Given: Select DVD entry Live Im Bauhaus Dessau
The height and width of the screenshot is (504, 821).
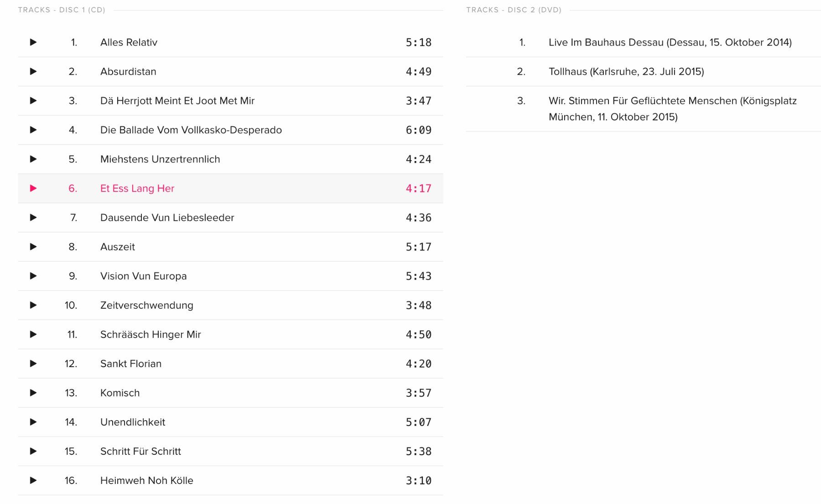Looking at the screenshot, I should [x=670, y=42].
